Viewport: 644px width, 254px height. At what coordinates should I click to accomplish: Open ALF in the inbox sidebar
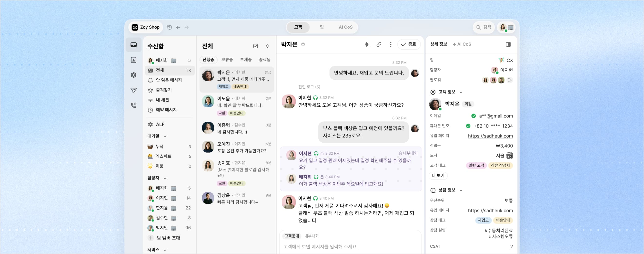click(x=170, y=124)
